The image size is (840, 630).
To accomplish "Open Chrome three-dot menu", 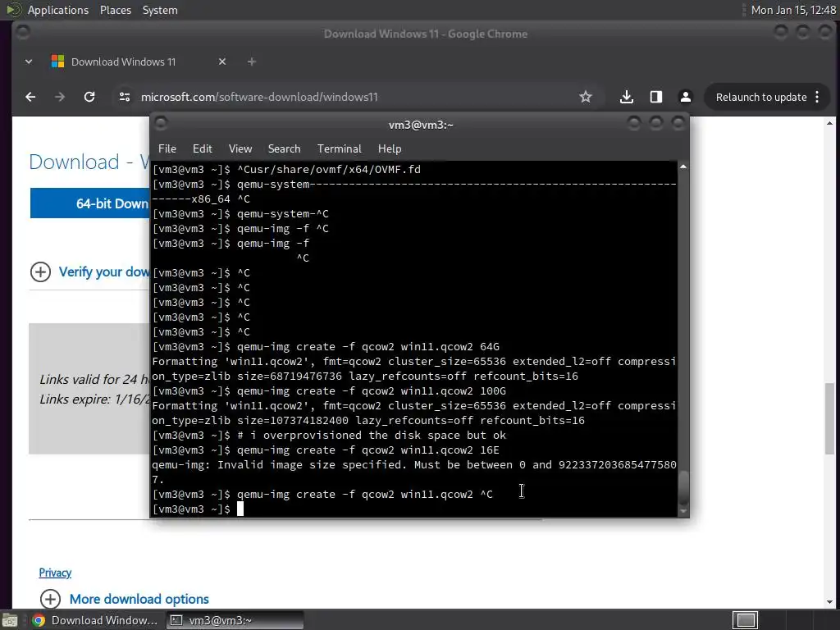I will pos(817,97).
